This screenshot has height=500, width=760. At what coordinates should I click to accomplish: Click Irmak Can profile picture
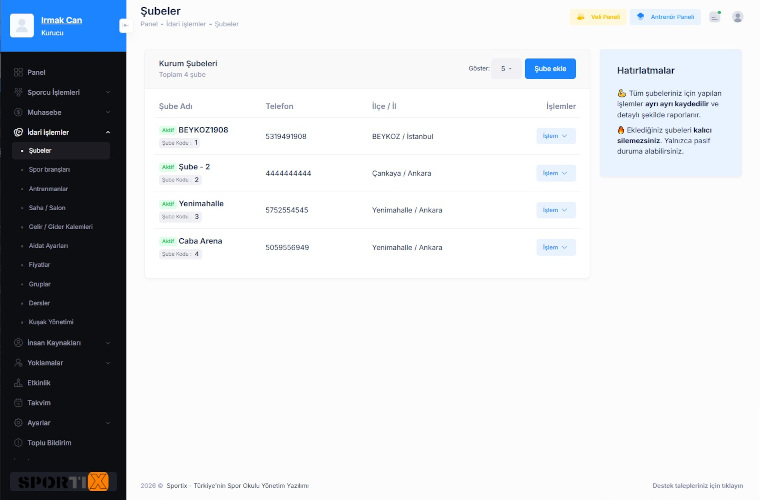click(x=22, y=26)
